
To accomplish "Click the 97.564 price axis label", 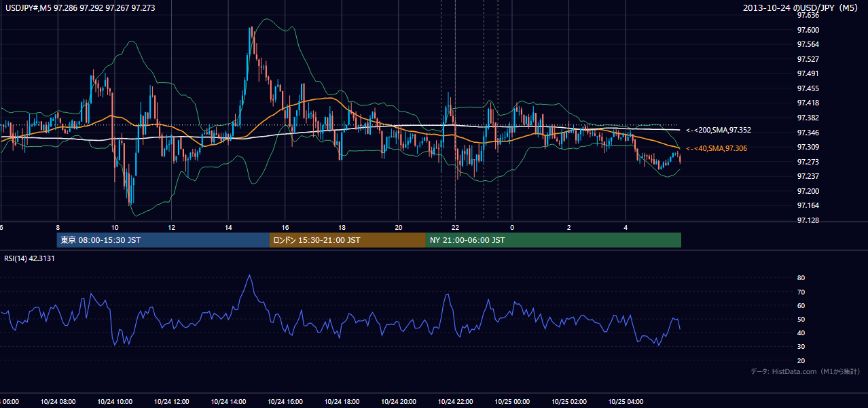I will 808,44.
